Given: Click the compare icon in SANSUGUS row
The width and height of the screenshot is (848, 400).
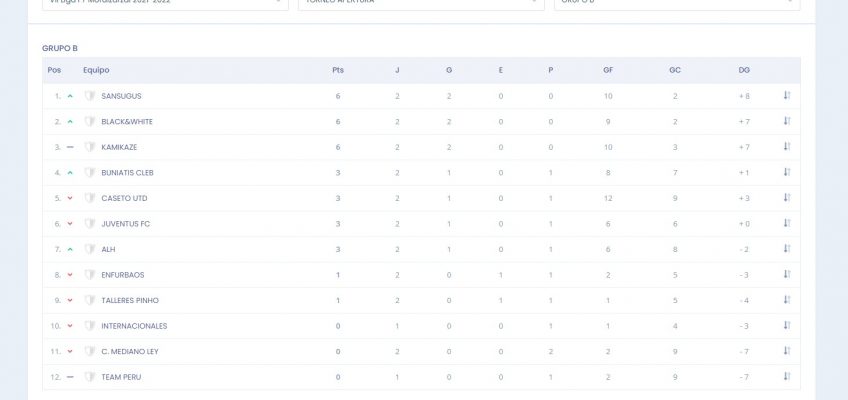Looking at the screenshot, I should [x=787, y=96].
